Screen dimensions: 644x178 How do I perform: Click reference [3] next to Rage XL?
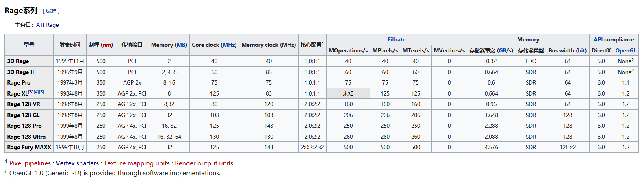pyautogui.click(x=31, y=92)
